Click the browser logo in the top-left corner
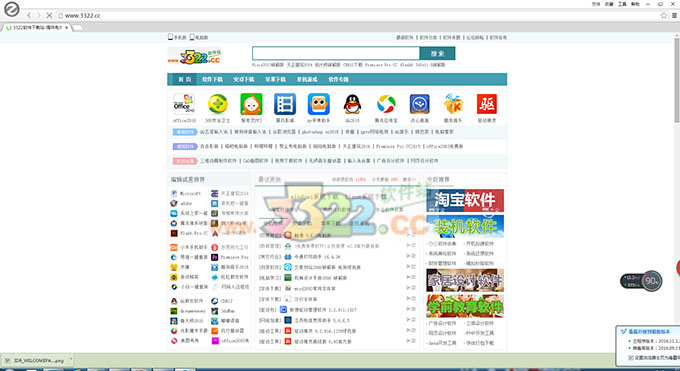680x371 pixels. pyautogui.click(x=12, y=9)
